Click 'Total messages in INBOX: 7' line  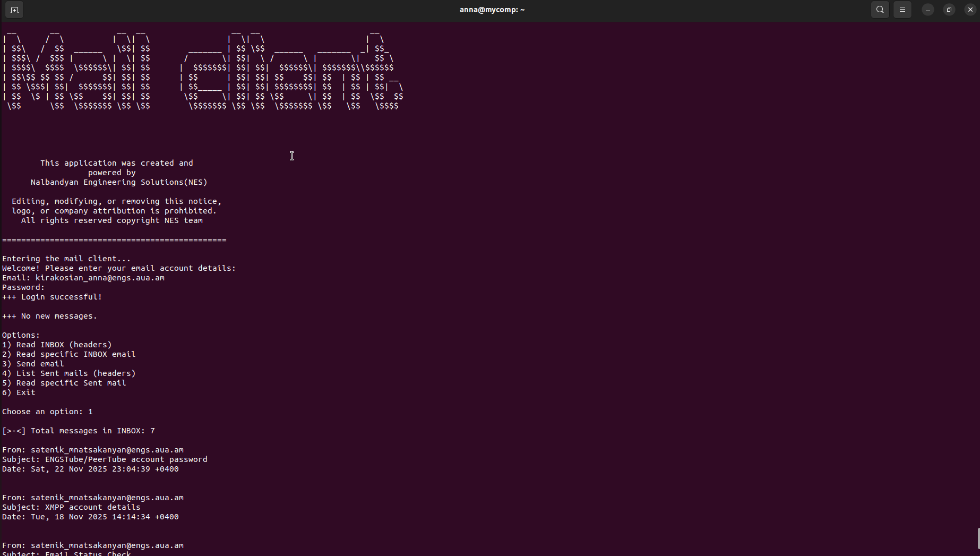click(x=79, y=431)
